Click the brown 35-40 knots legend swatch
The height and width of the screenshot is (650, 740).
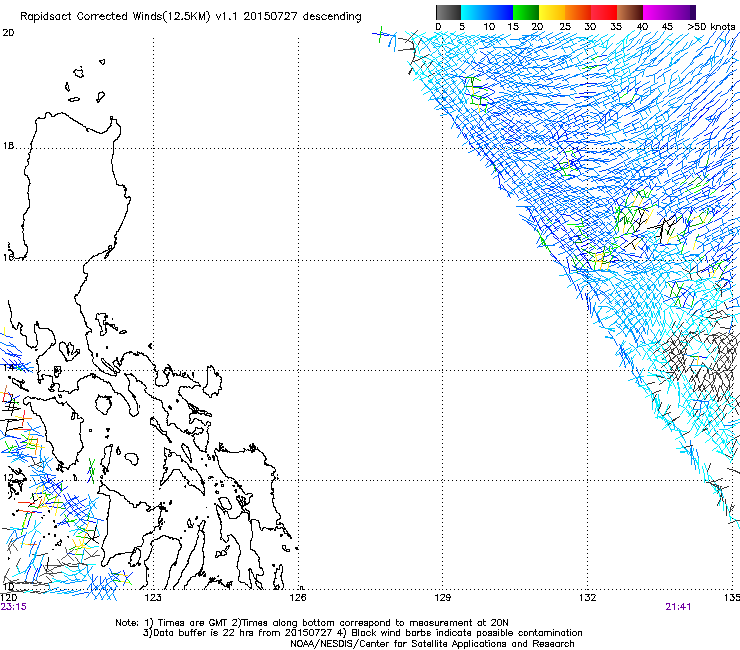(630, 12)
